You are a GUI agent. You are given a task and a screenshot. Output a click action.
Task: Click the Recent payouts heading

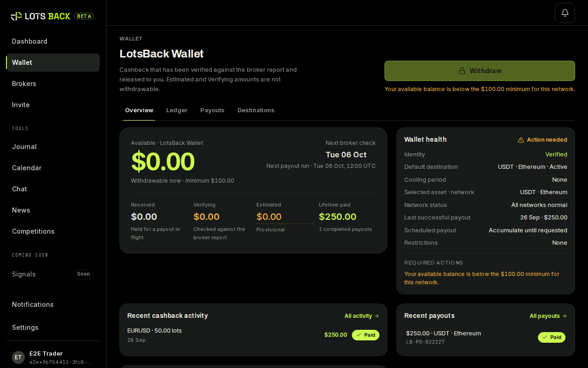pyautogui.click(x=430, y=316)
